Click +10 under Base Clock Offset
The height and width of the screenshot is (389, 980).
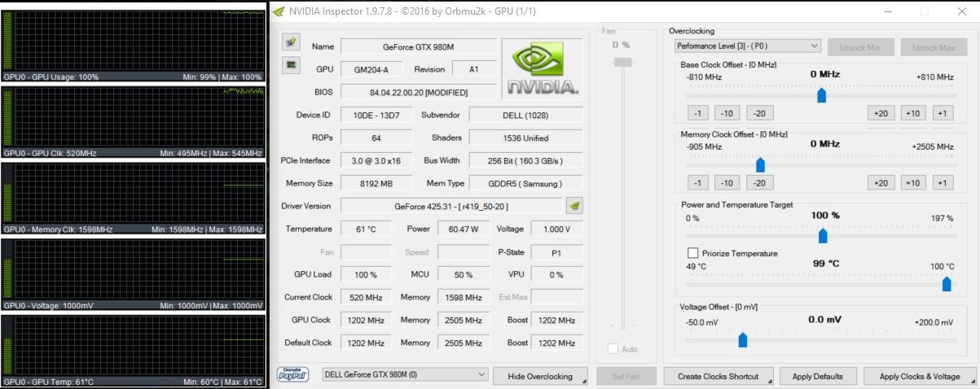pyautogui.click(x=912, y=113)
